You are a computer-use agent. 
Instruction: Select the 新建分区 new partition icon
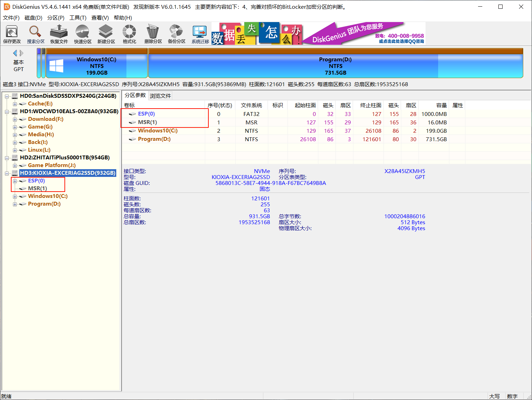point(106,34)
